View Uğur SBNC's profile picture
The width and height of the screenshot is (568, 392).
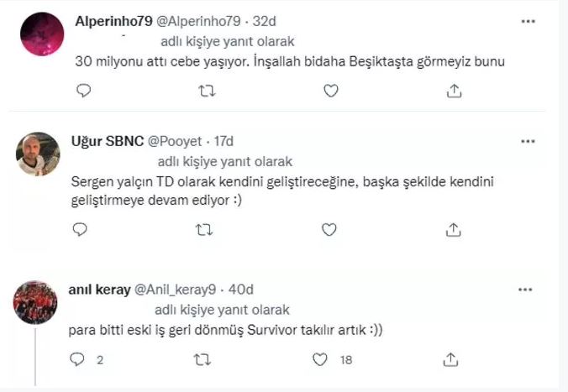click(x=38, y=154)
